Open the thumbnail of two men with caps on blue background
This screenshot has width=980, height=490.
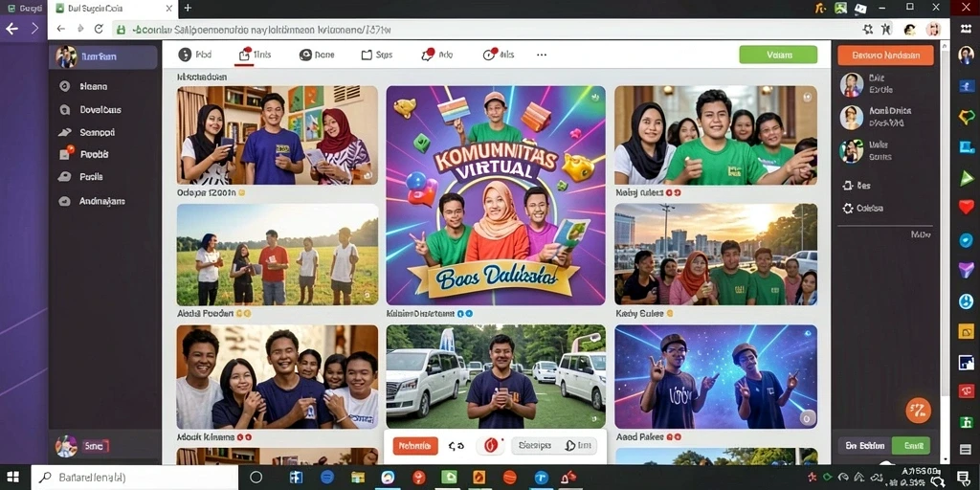[x=716, y=376]
